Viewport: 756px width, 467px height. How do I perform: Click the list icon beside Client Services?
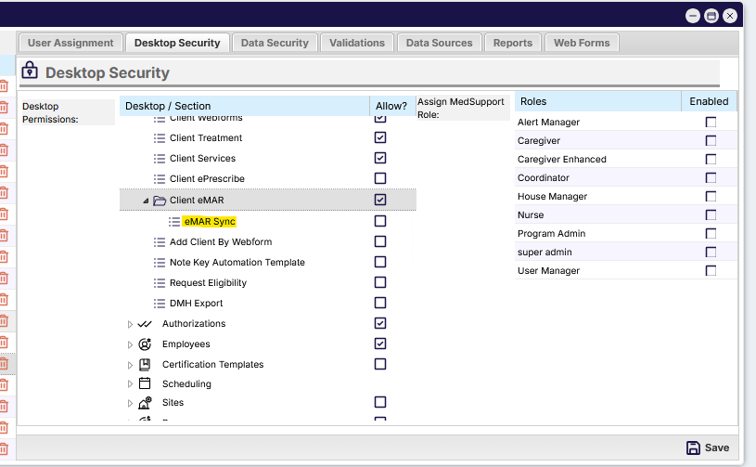[159, 159]
